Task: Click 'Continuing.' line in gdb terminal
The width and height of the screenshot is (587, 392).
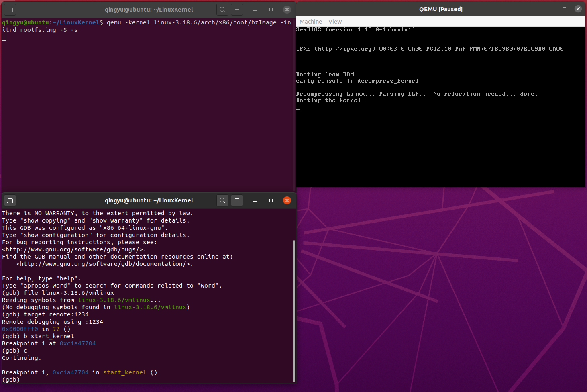Action: [22, 358]
